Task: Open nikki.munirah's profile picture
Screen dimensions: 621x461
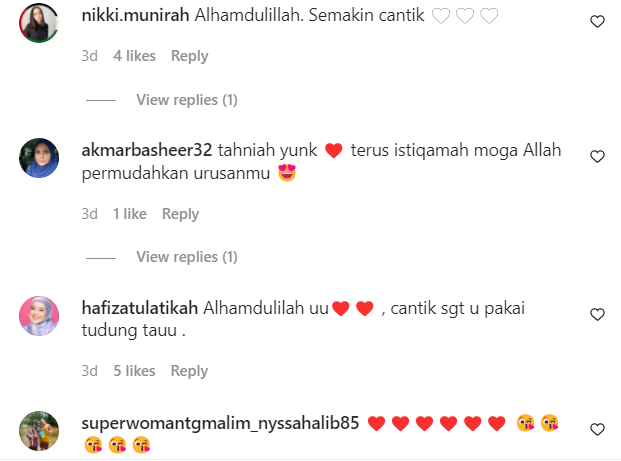Action: click(39, 23)
